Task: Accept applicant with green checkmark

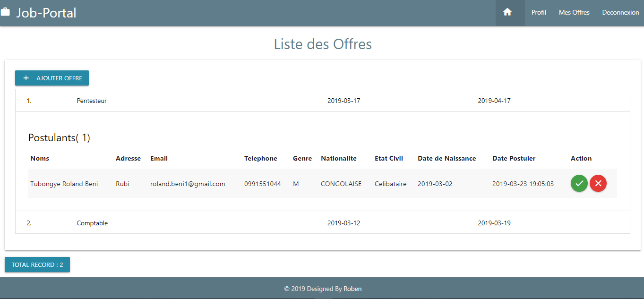Action: (579, 183)
